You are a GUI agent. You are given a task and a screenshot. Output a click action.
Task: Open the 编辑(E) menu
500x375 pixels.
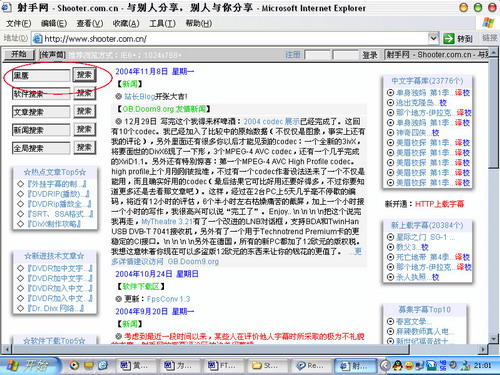(54, 23)
